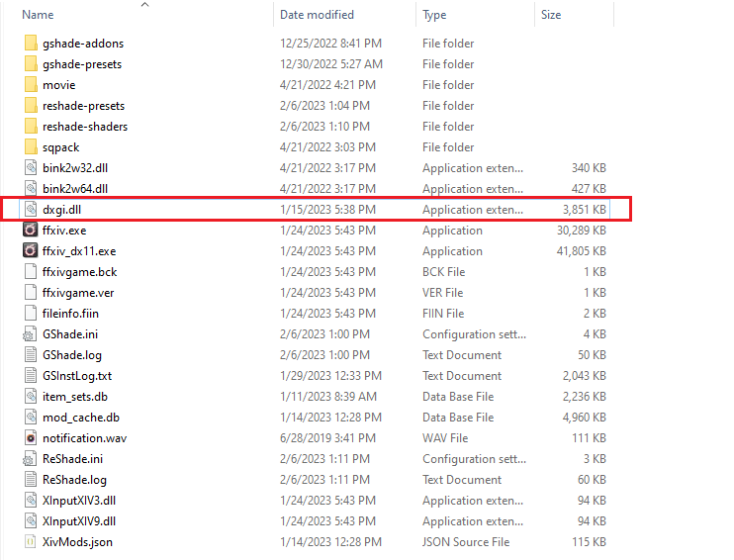
Task: Click the FIIN File type cell
Action: (x=443, y=314)
